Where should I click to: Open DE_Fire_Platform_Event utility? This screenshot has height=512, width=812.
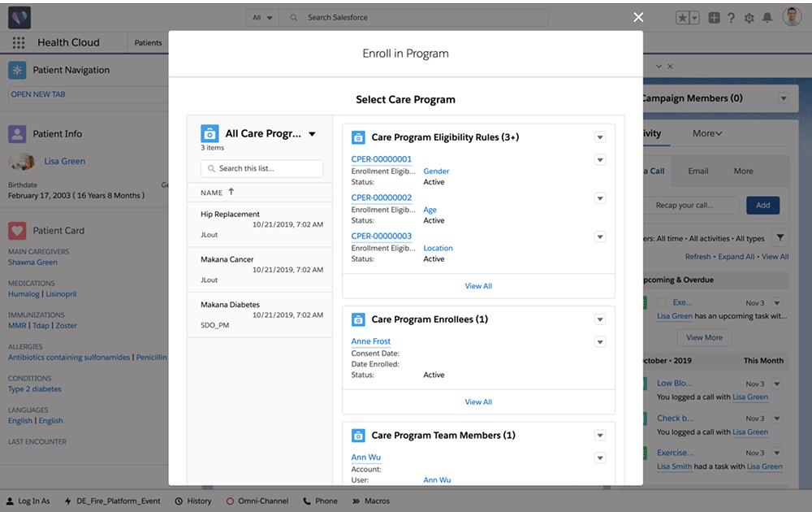[x=112, y=501]
